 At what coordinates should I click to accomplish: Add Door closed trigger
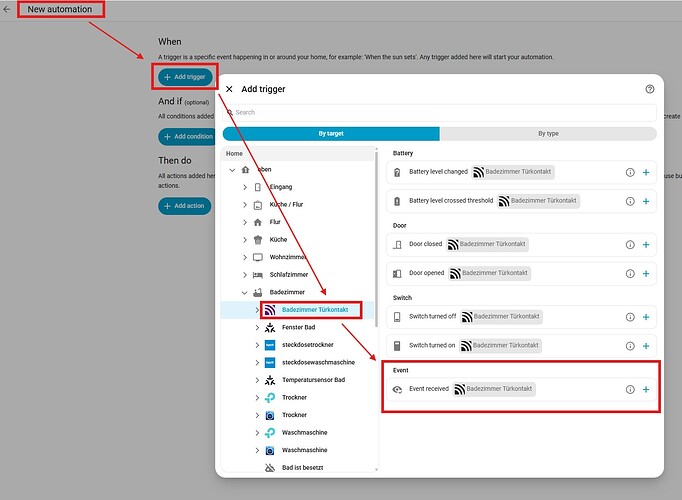pyautogui.click(x=646, y=245)
